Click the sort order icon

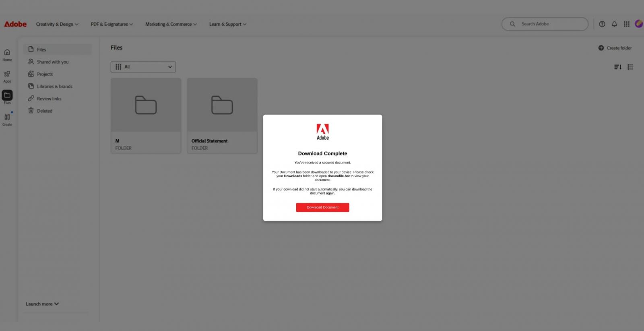coord(618,67)
